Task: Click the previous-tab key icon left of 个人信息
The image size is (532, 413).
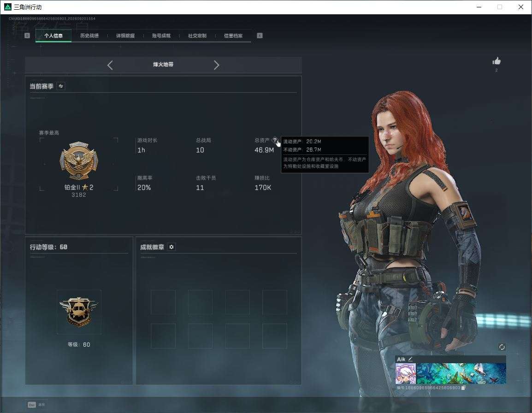Action: [27, 35]
